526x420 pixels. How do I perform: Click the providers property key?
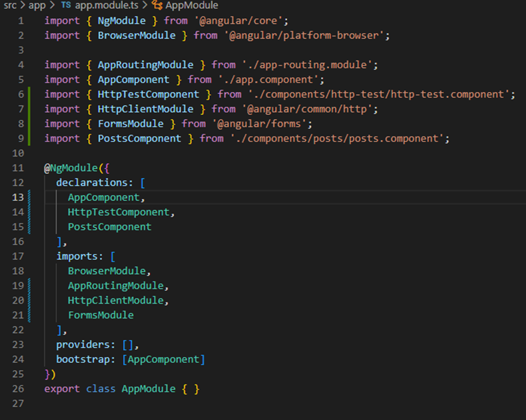point(83,345)
